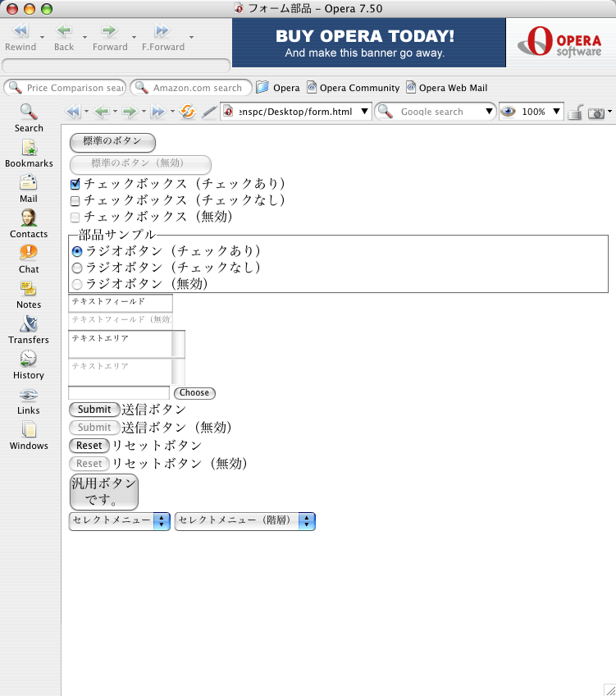616x696 pixels.
Task: Click the file path input field
Action: (119, 393)
